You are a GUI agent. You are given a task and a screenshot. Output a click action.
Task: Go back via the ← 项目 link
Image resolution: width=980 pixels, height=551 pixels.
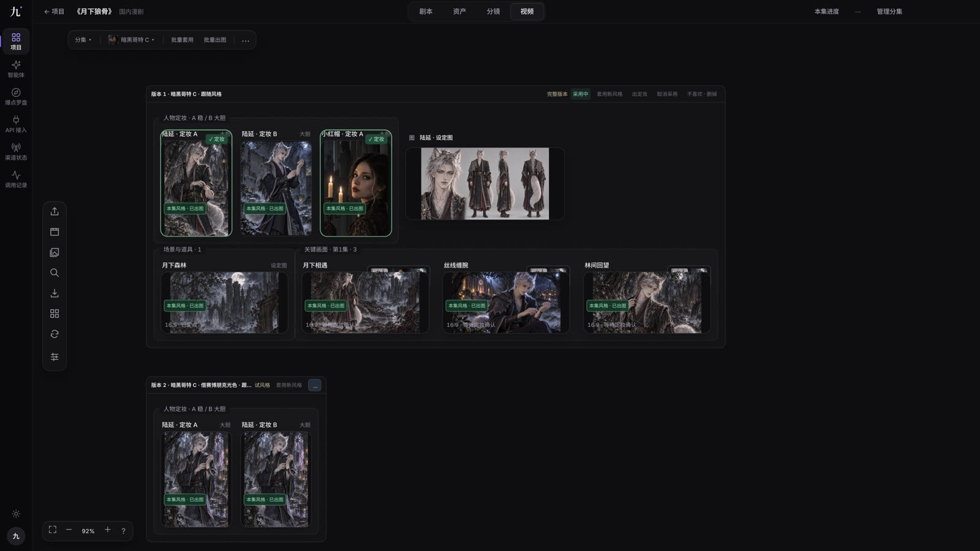pyautogui.click(x=54, y=12)
